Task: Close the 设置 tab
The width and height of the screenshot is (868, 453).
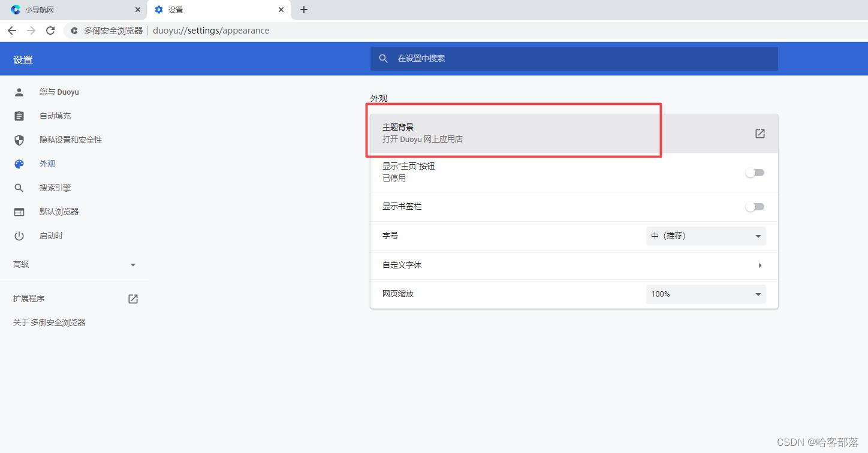Action: (x=281, y=10)
